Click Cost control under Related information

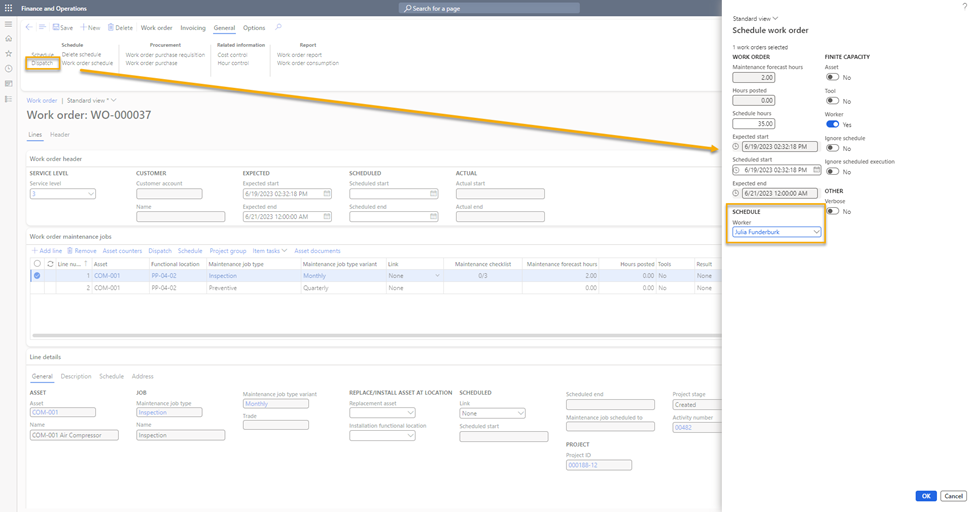pyautogui.click(x=232, y=55)
